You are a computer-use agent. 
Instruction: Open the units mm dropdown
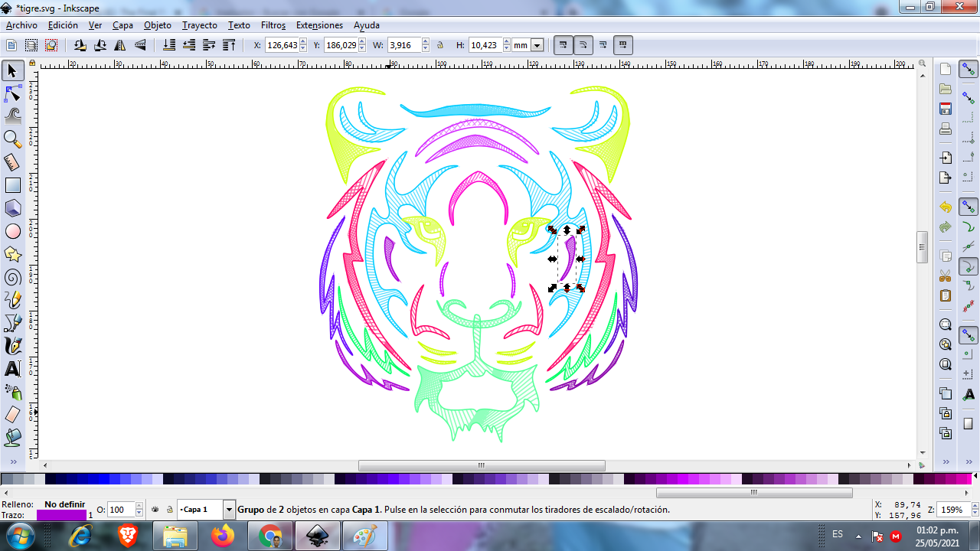click(537, 45)
